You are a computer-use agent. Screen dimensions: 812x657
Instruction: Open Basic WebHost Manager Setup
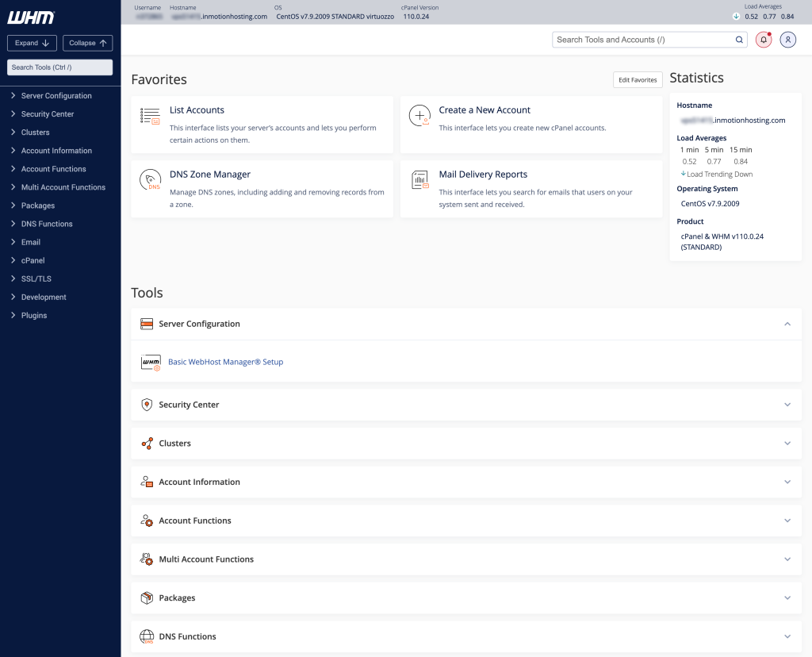pos(225,361)
